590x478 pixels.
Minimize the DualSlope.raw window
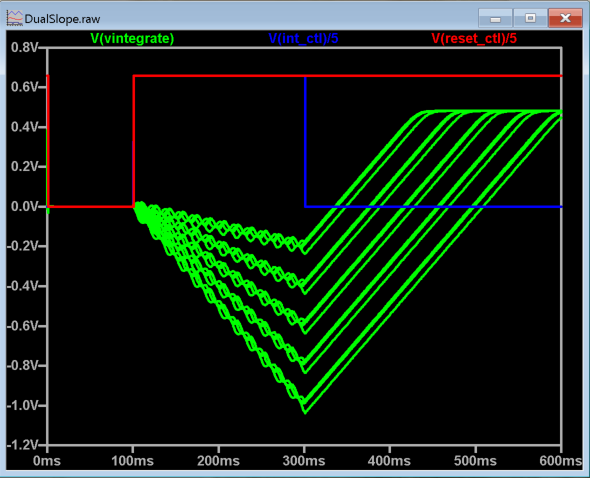pyautogui.click(x=495, y=18)
